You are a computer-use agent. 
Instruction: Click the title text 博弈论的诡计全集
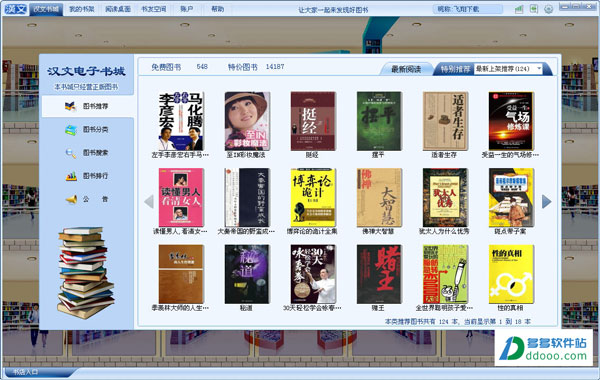pos(312,232)
